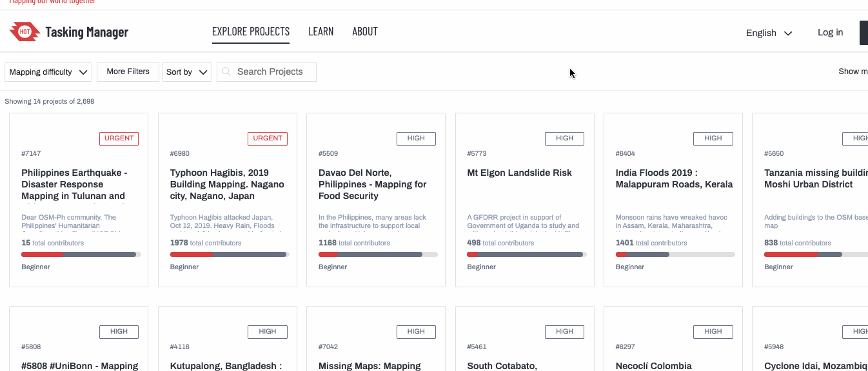868x371 pixels.
Task: Click the search magnifier icon
Action: point(226,71)
